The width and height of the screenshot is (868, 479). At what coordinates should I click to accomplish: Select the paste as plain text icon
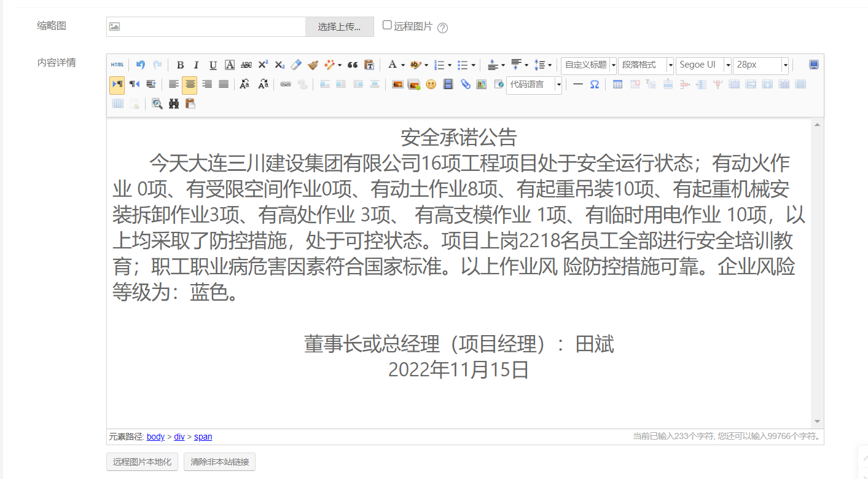pos(369,65)
